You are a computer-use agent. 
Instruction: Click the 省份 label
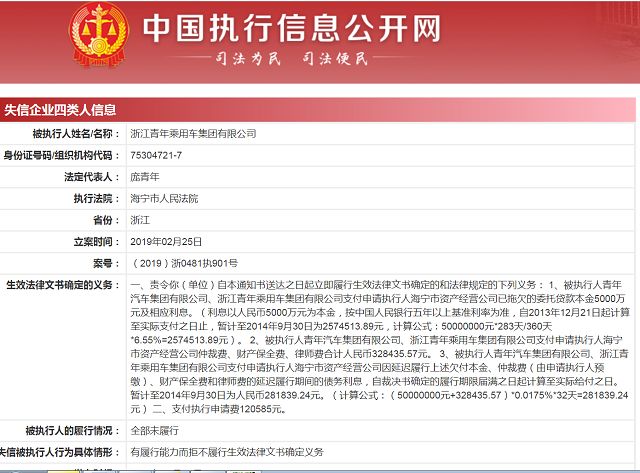pyautogui.click(x=107, y=220)
